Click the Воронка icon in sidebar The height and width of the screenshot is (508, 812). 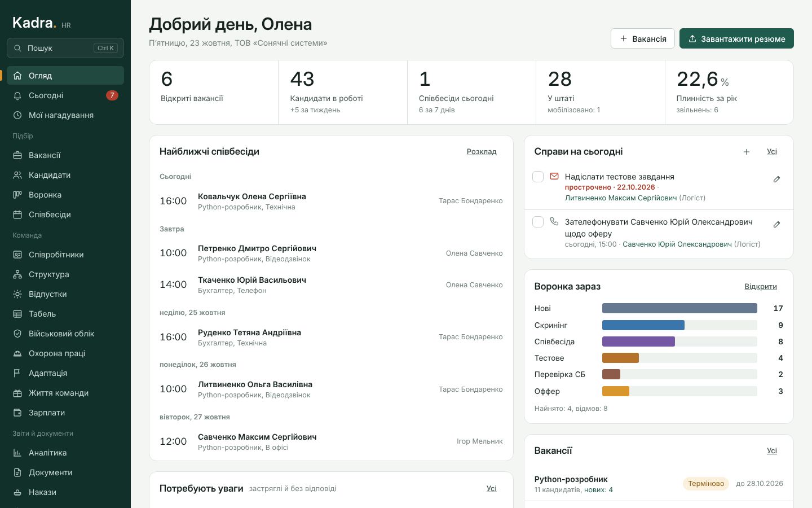point(17,195)
